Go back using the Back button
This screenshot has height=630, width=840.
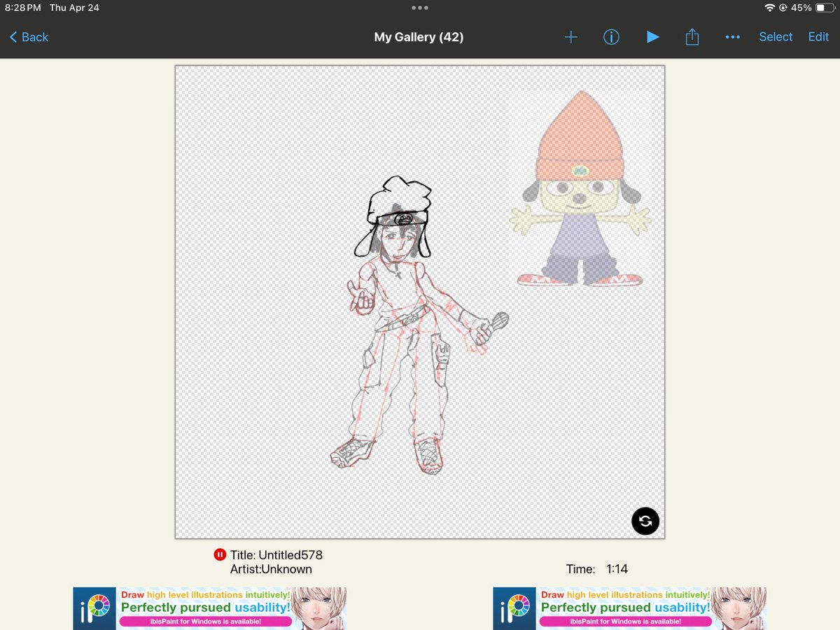point(29,37)
